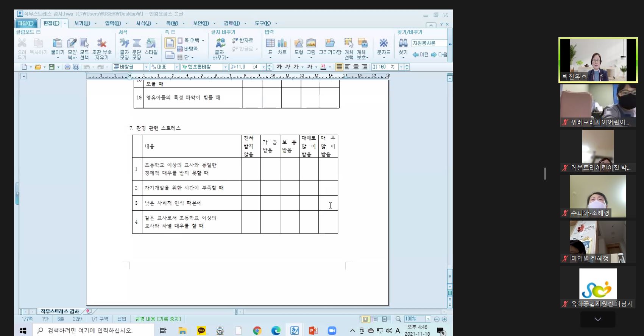Expand the 쪽 여백 page margin dropdown

tap(203, 40)
